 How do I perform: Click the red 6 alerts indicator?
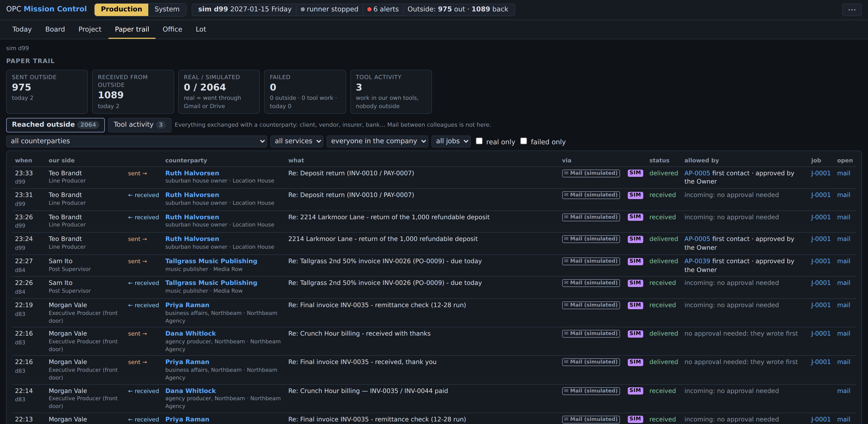pyautogui.click(x=383, y=9)
